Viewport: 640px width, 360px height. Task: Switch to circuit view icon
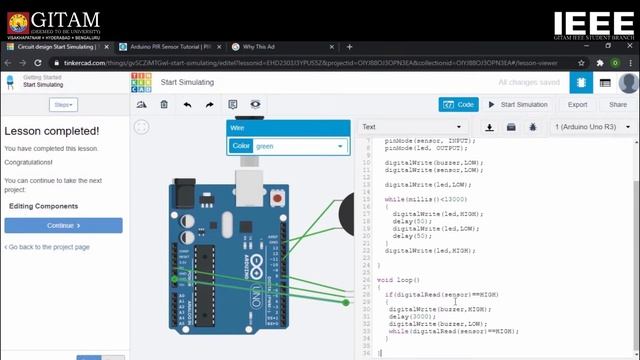click(x=581, y=82)
